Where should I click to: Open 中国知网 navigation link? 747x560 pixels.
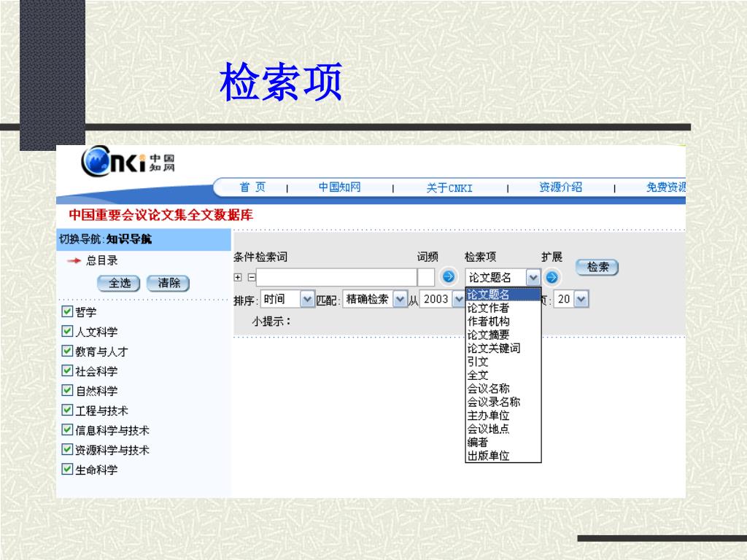click(x=339, y=187)
